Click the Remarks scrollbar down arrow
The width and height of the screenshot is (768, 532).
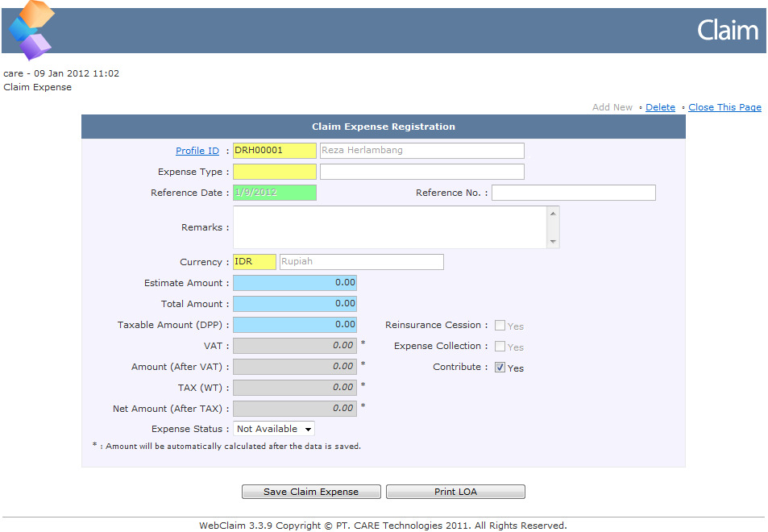(553, 242)
